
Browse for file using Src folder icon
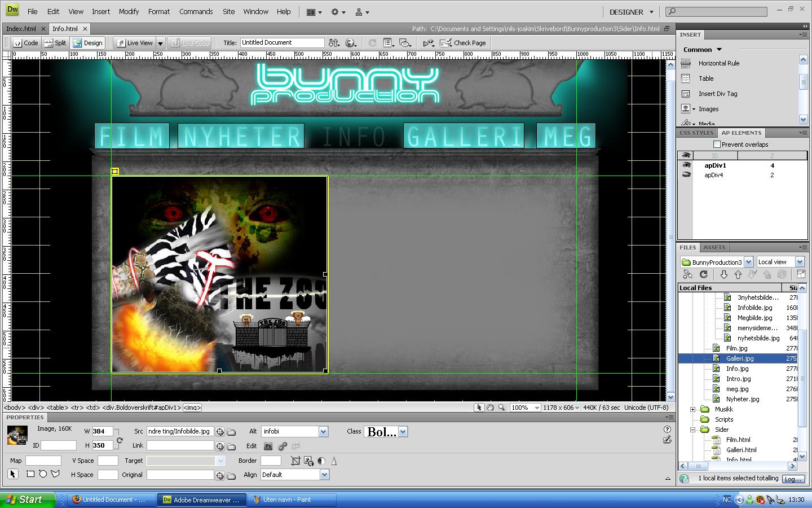pyautogui.click(x=231, y=432)
